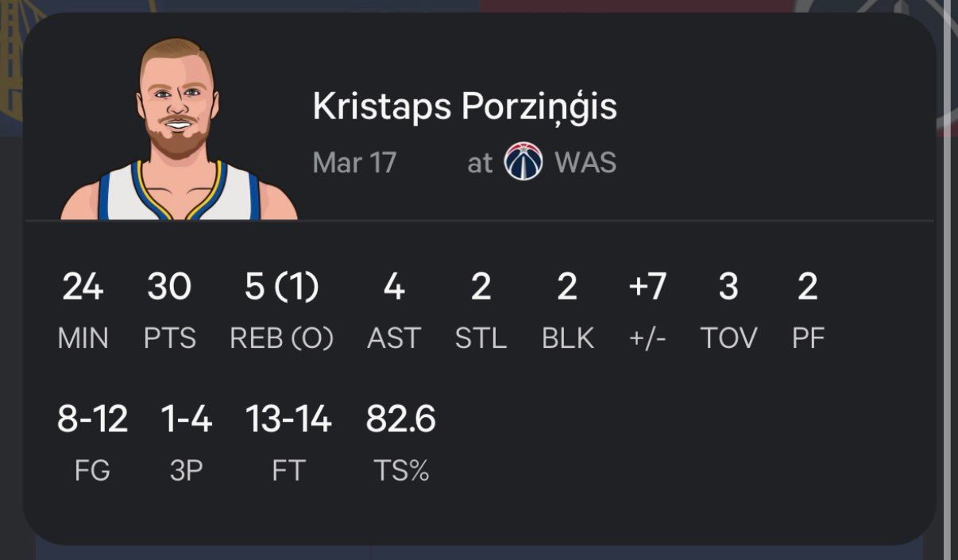Viewport: 958px width, 560px height.
Task: Select the PTS label under 30
Action: point(170,338)
